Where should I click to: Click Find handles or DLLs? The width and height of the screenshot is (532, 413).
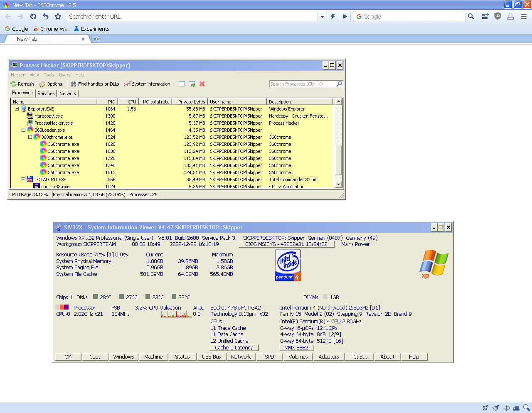coord(95,84)
